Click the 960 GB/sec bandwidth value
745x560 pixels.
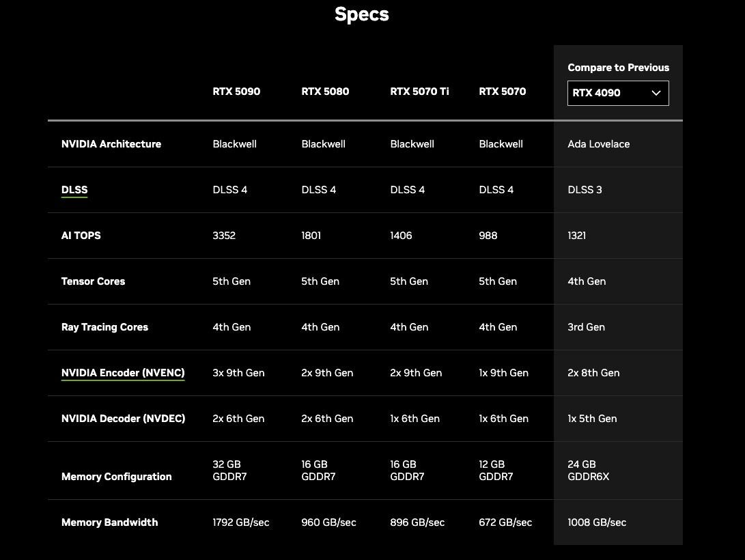tap(328, 522)
